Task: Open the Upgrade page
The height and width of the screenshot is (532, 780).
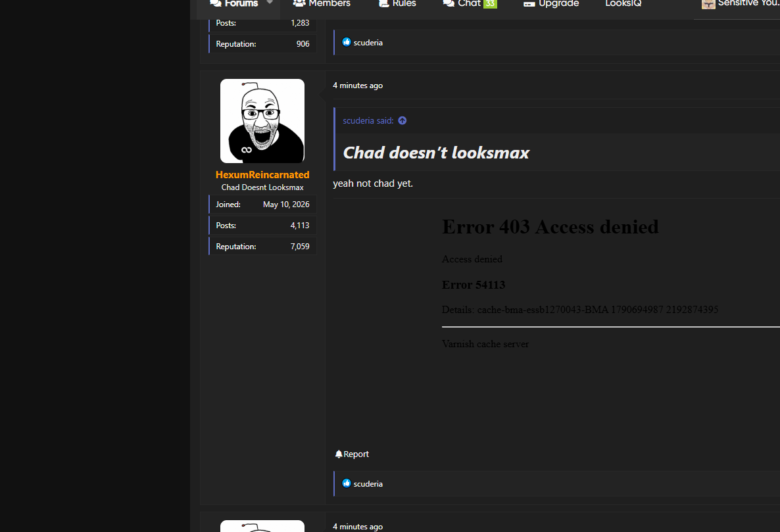Action: pyautogui.click(x=551, y=3)
